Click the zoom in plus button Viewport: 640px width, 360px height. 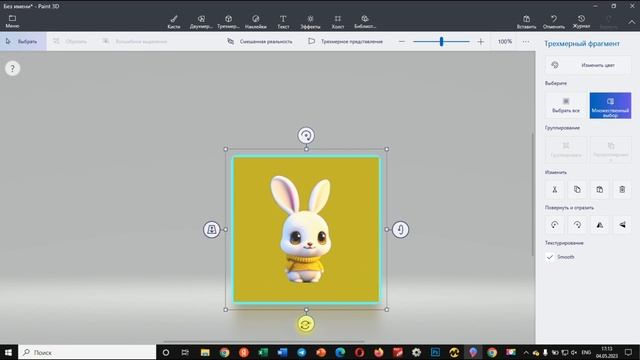(480, 41)
